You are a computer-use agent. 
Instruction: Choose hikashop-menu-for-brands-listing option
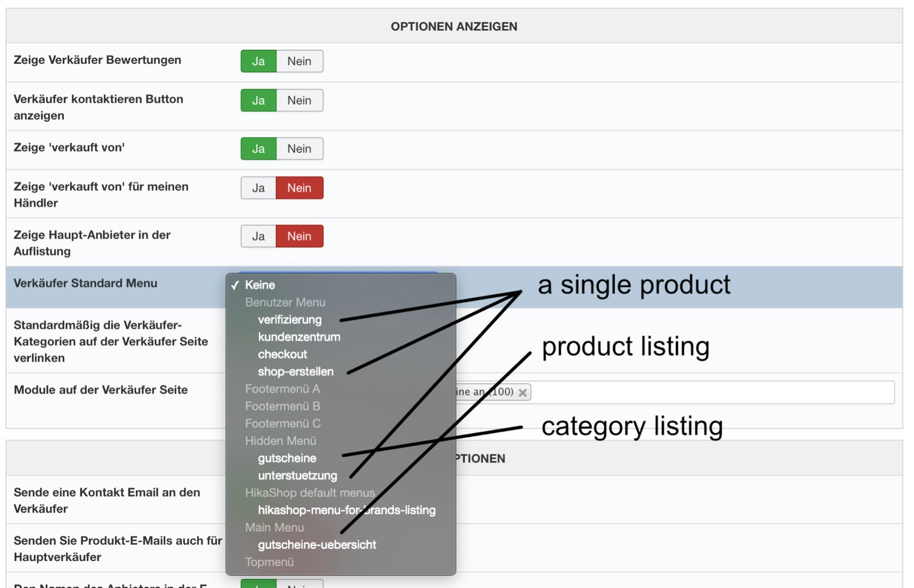tap(346, 510)
